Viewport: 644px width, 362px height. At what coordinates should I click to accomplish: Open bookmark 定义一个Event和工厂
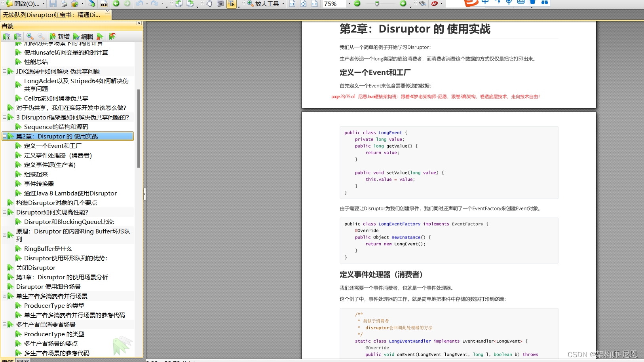53,146
